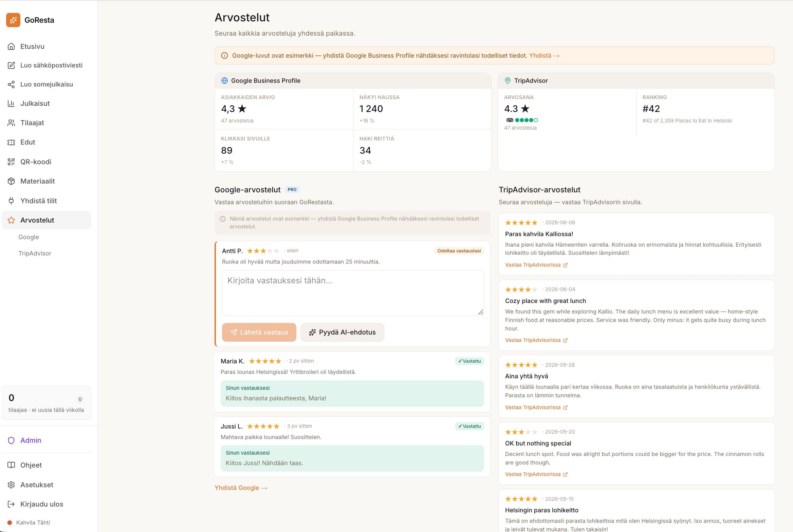Click info icon in the example reviews notice
Viewport: 793px width, 532px height.
223,219
